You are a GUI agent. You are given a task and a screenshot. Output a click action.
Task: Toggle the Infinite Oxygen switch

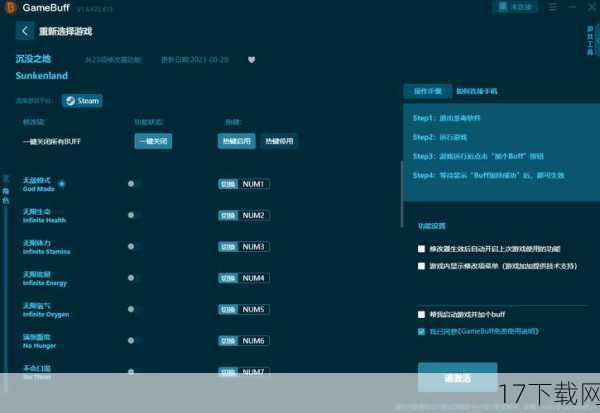coord(134,309)
